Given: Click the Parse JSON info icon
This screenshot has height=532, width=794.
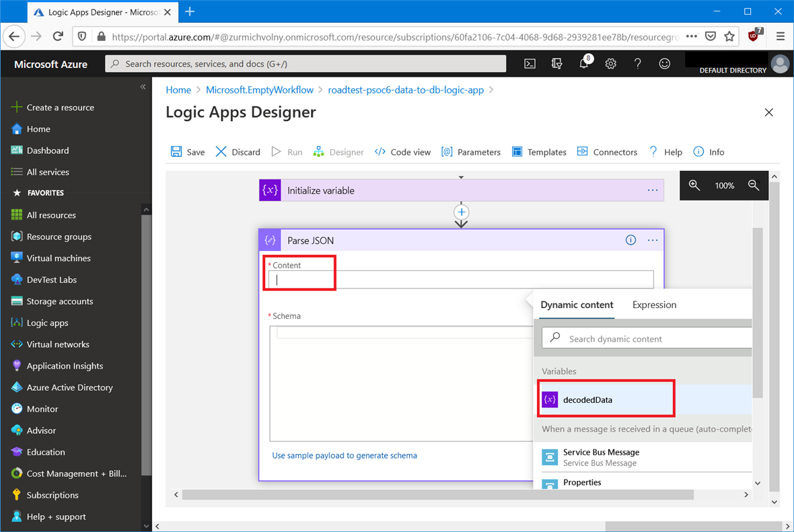Looking at the screenshot, I should [630, 240].
